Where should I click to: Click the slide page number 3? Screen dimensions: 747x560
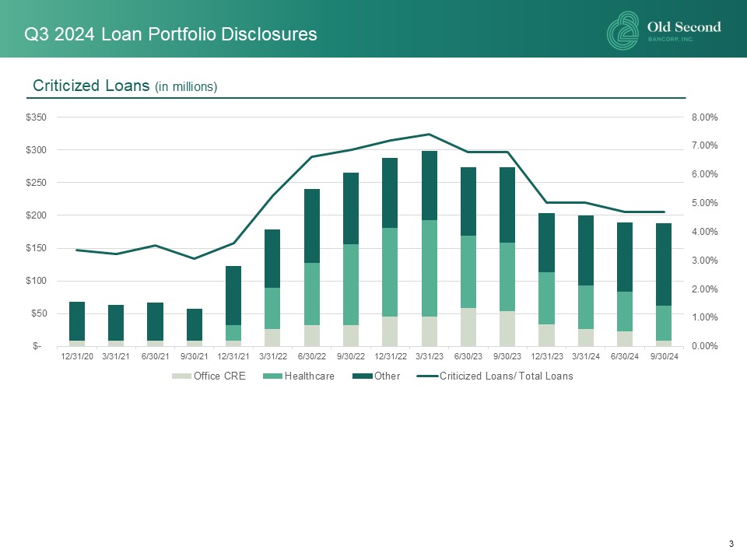pos(731,543)
